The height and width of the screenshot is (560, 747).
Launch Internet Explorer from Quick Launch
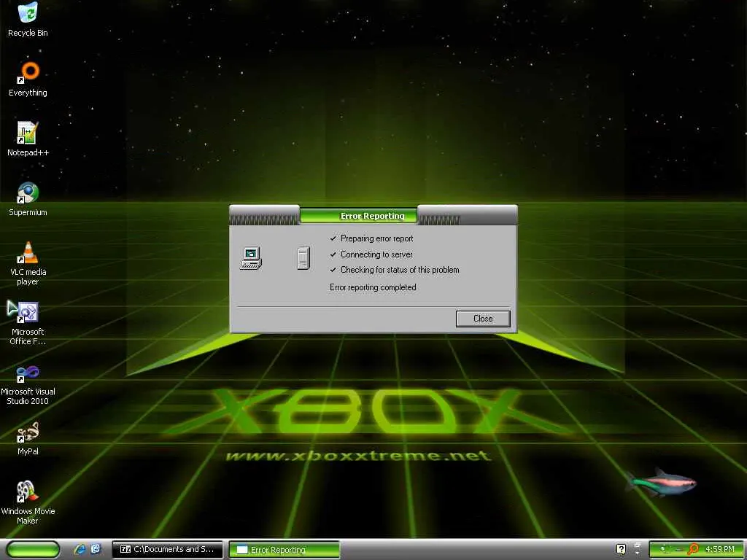pos(80,550)
